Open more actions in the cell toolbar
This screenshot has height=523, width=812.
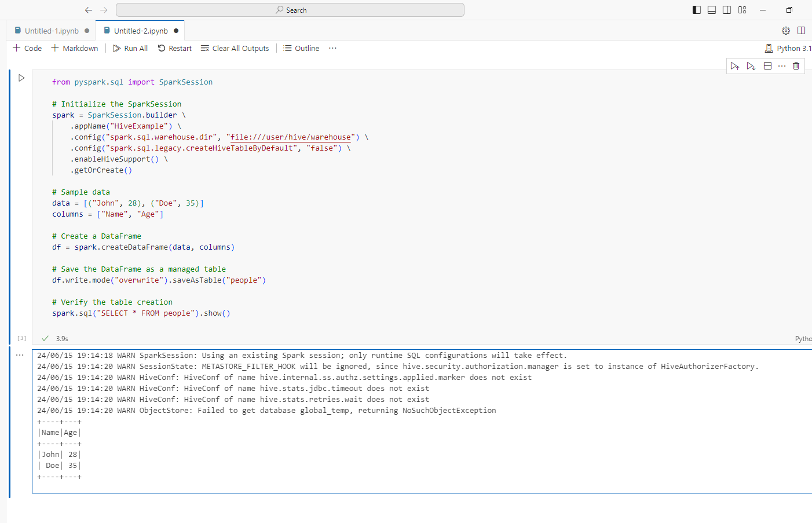click(782, 66)
